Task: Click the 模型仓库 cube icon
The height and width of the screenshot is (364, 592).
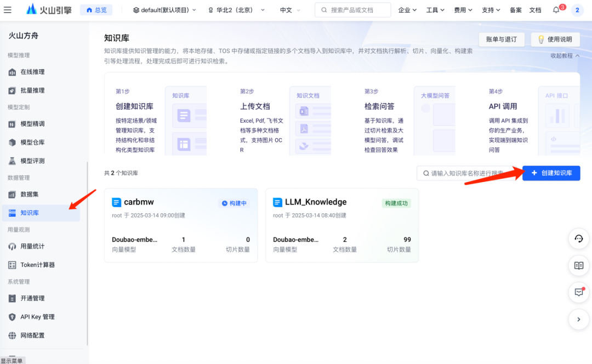Action: tap(12, 143)
